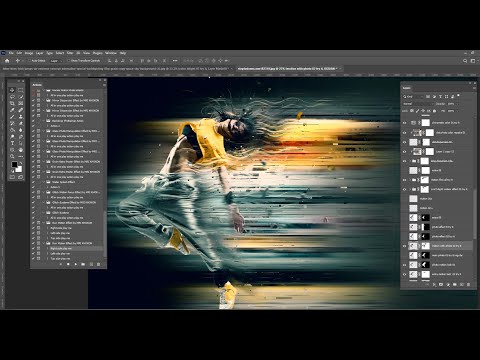Select the Hand tool
Screen dimensions: 480x360
[21, 150]
